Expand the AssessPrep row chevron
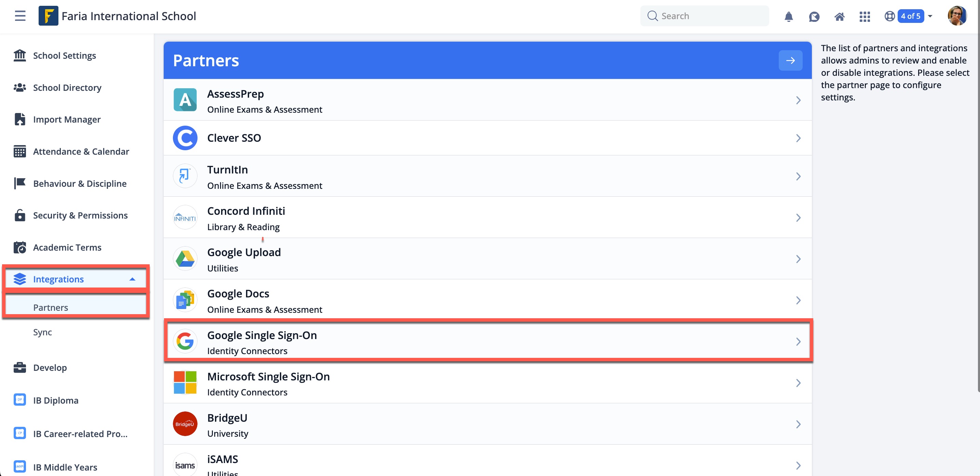 coord(798,100)
